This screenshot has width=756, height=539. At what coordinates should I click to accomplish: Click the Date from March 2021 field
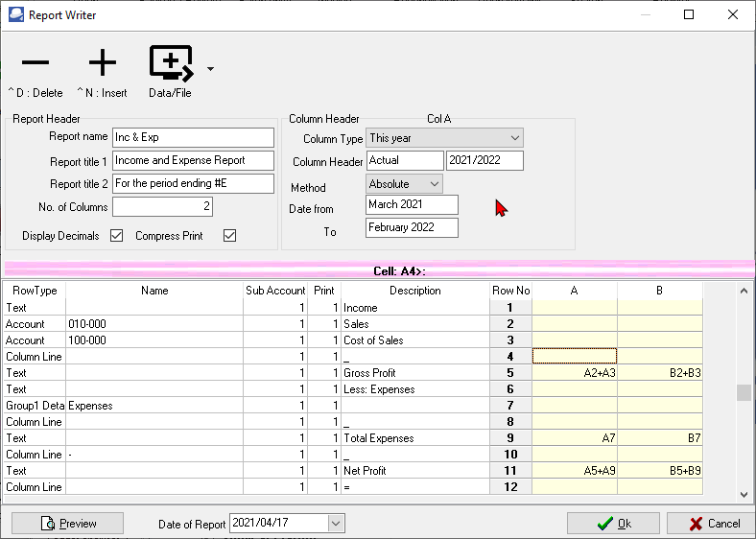[x=412, y=204]
